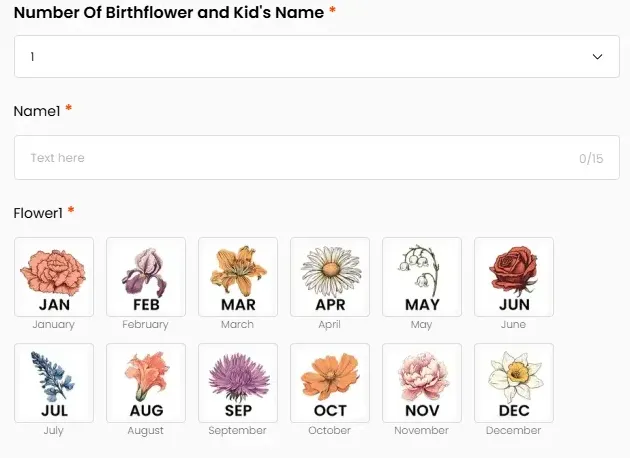Choose the May lily-of-the-valley icon
This screenshot has width=630, height=458.
coord(422,277)
